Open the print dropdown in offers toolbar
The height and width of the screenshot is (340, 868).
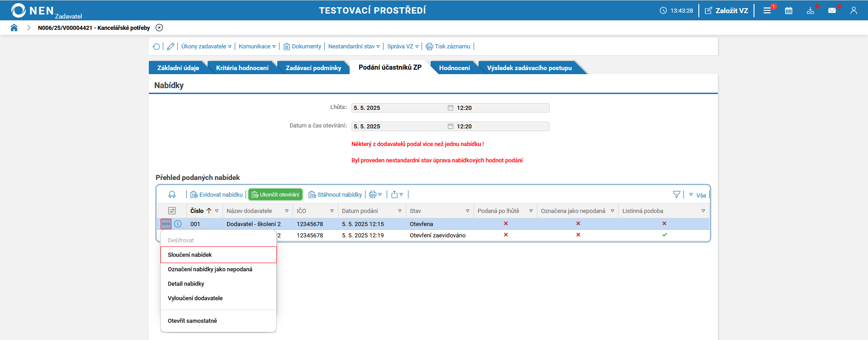point(375,194)
